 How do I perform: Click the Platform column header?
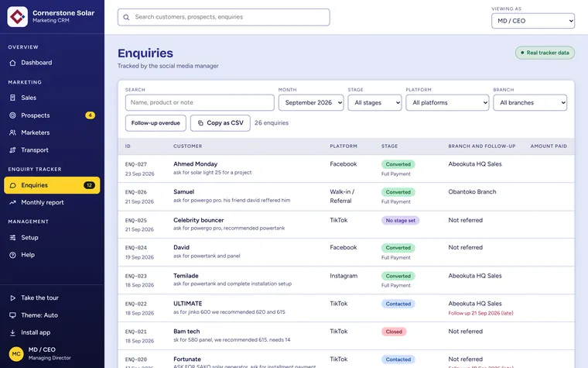coord(344,146)
